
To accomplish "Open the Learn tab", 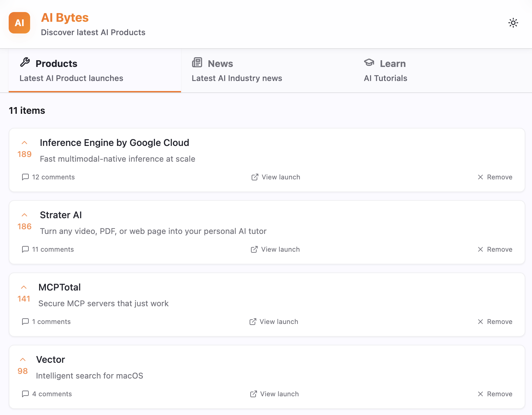I will tap(439, 71).
